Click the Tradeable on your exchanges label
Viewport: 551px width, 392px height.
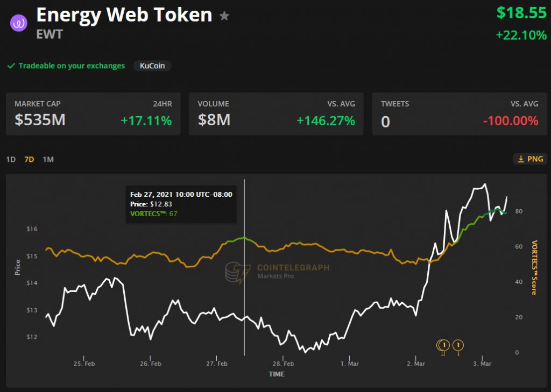[x=72, y=66]
